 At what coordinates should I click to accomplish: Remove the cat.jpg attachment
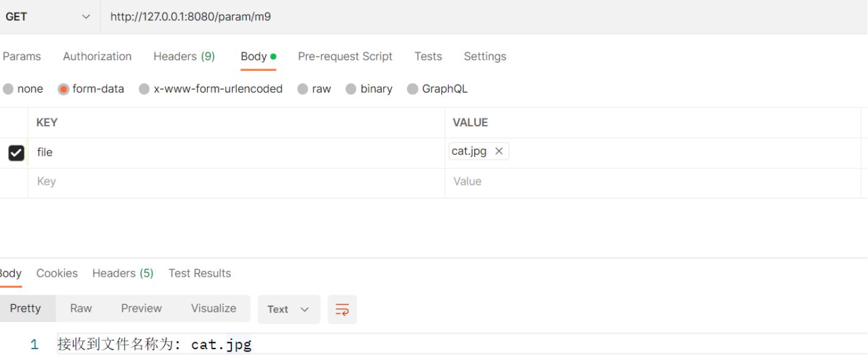tap(499, 151)
